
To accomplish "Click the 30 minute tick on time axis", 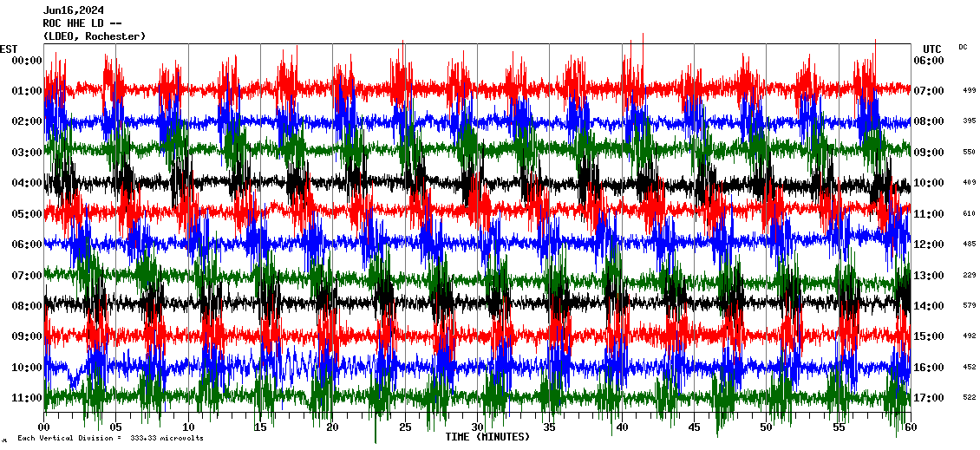I will [x=477, y=427].
